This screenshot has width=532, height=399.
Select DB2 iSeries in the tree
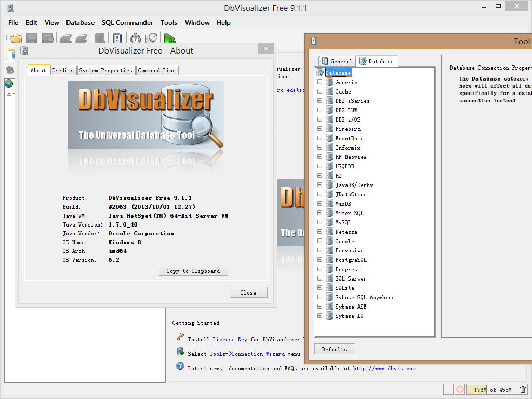pyautogui.click(x=353, y=101)
